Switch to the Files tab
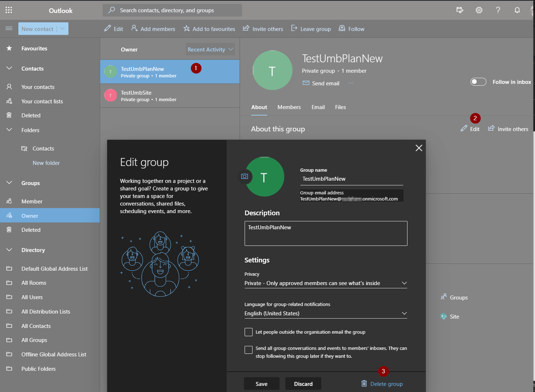The width and height of the screenshot is (535, 392). click(340, 107)
